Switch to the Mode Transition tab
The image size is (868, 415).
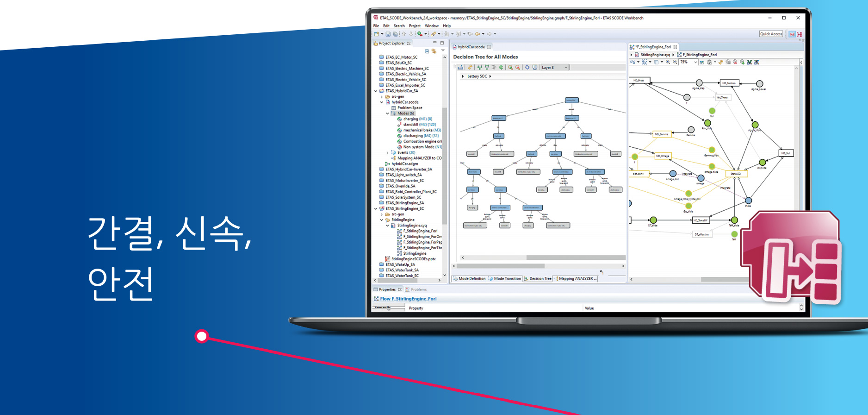(505, 279)
